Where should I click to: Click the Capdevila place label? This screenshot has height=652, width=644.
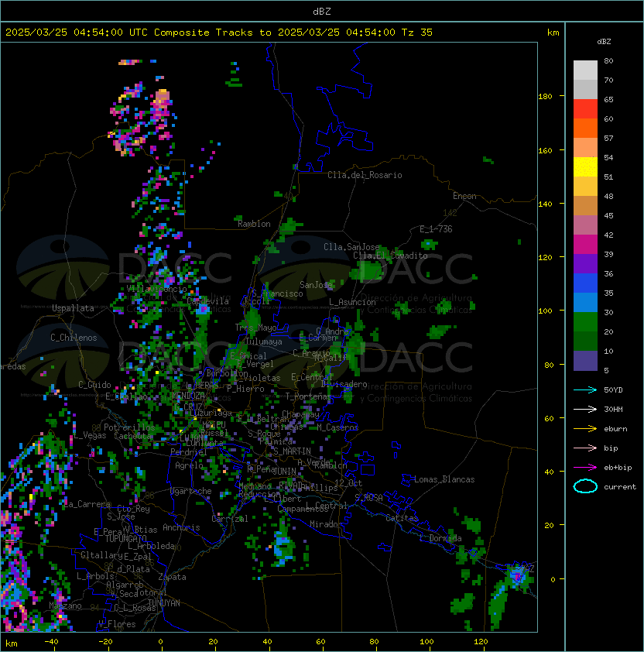(208, 301)
